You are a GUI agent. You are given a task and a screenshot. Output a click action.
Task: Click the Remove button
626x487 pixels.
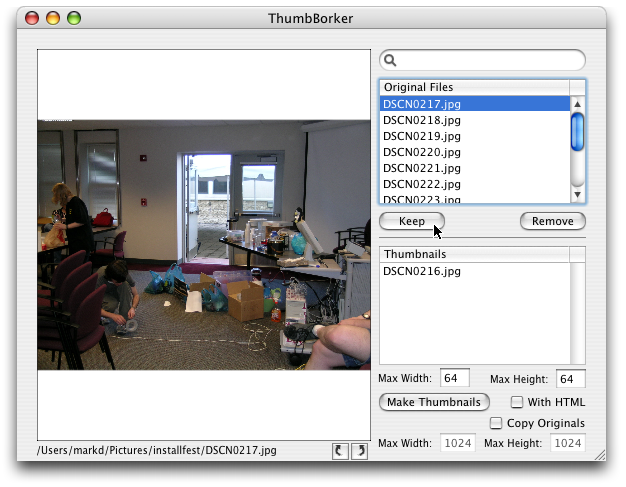coord(553,221)
